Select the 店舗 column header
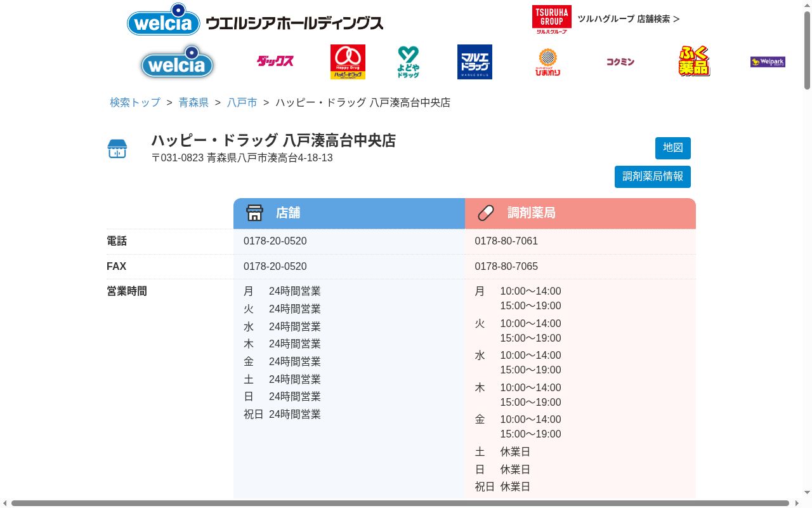This screenshot has width=812, height=508. pos(349,213)
